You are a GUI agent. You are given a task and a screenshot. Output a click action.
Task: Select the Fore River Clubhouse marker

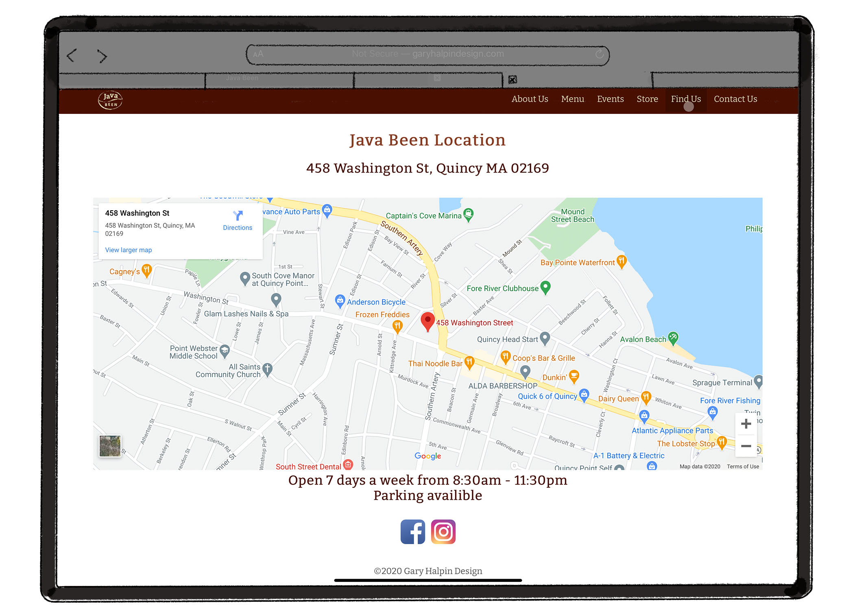[545, 287]
